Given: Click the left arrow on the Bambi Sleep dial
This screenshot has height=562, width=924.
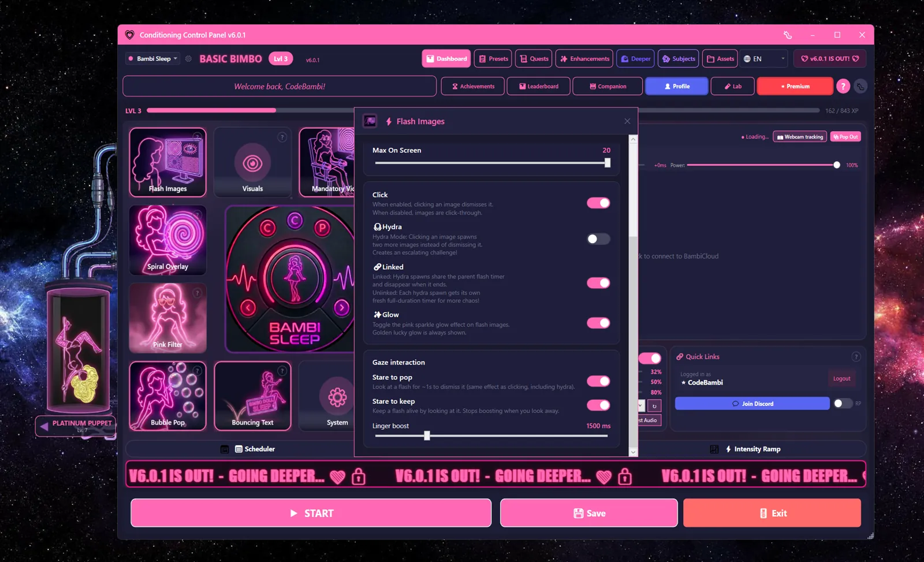Looking at the screenshot, I should coord(248,307).
